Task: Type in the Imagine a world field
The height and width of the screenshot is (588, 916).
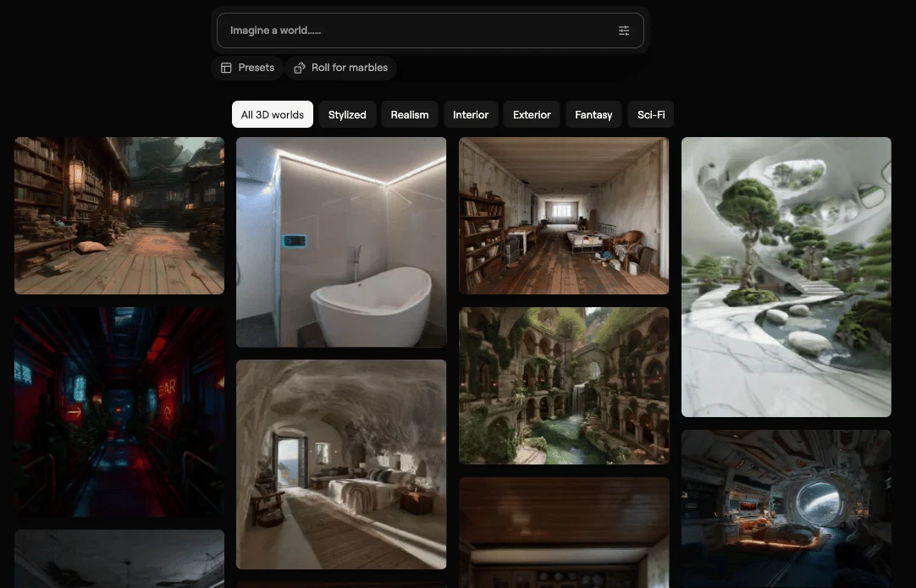Action: pyautogui.click(x=415, y=30)
